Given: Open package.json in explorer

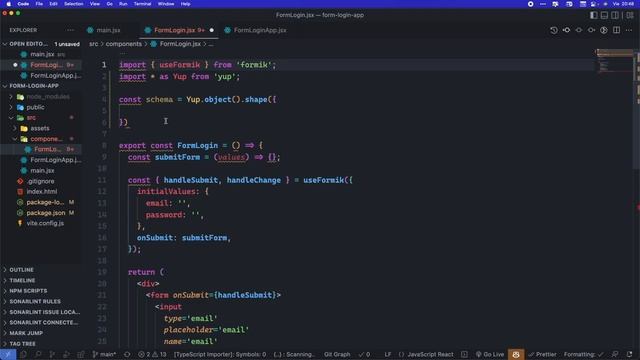Looking at the screenshot, I should coord(45,213).
